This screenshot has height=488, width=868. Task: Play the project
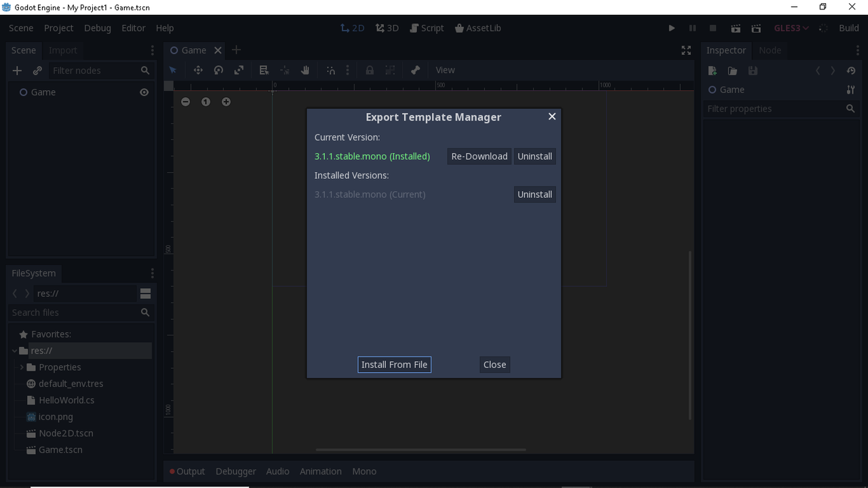[671, 28]
